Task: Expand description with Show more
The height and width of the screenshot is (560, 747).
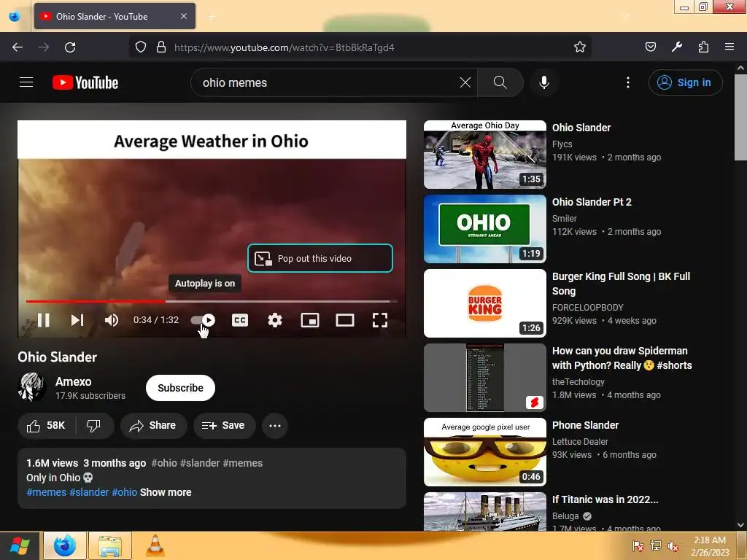Action: coord(166,492)
